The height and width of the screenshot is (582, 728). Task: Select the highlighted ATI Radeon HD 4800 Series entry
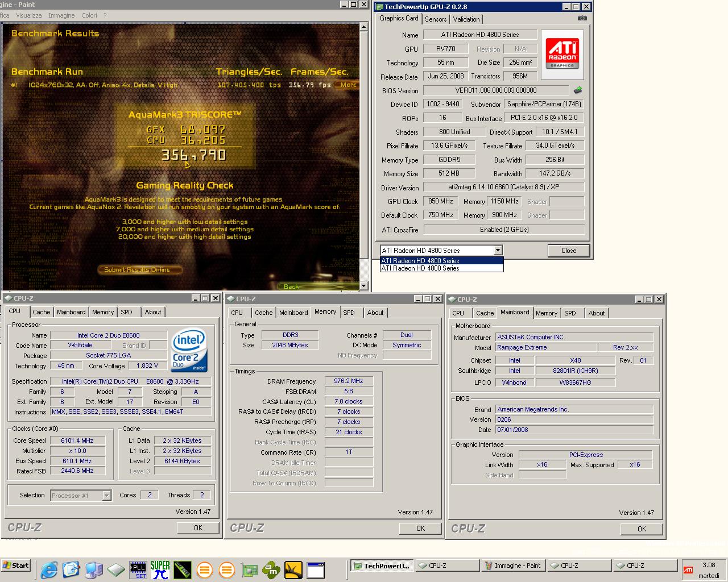click(x=441, y=261)
